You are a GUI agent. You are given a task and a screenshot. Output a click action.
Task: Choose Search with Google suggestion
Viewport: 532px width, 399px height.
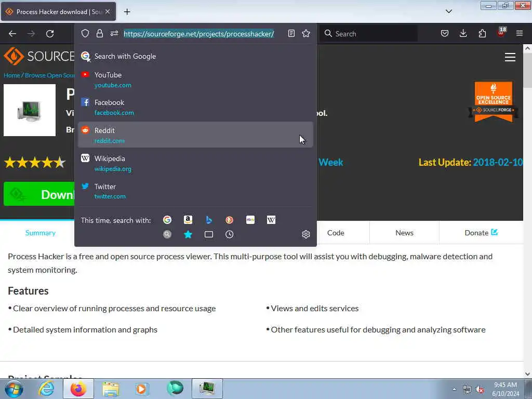tap(195, 56)
